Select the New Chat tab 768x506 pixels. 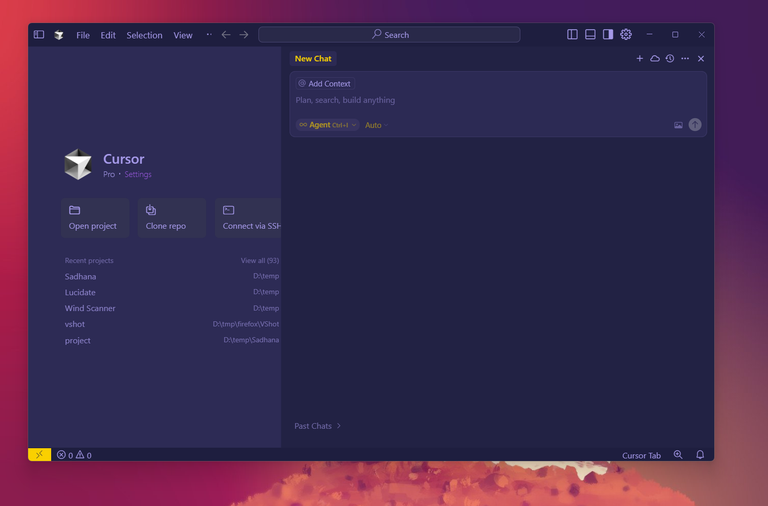coord(313,59)
